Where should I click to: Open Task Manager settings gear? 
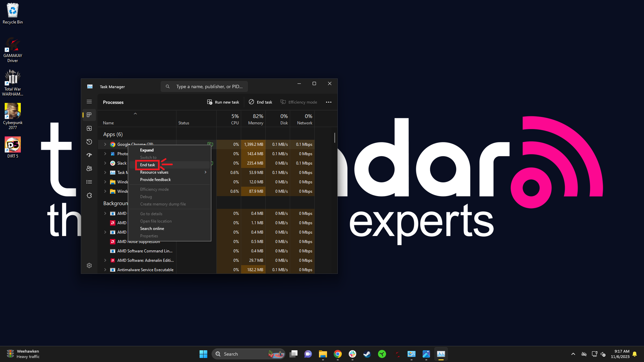click(x=89, y=265)
